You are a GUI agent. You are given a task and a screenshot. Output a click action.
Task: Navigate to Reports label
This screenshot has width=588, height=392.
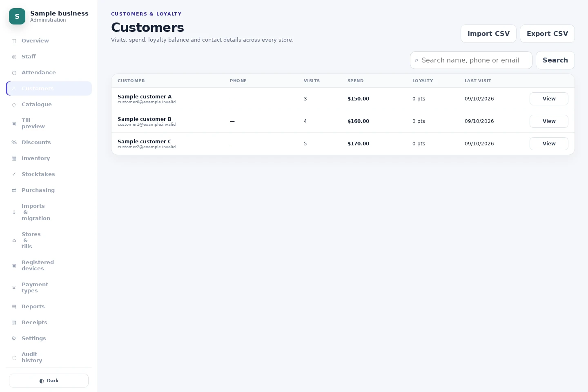33,307
